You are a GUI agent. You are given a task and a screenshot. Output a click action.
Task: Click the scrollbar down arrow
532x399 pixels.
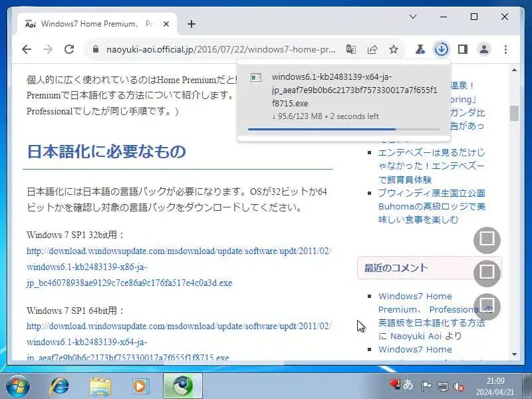point(514,354)
